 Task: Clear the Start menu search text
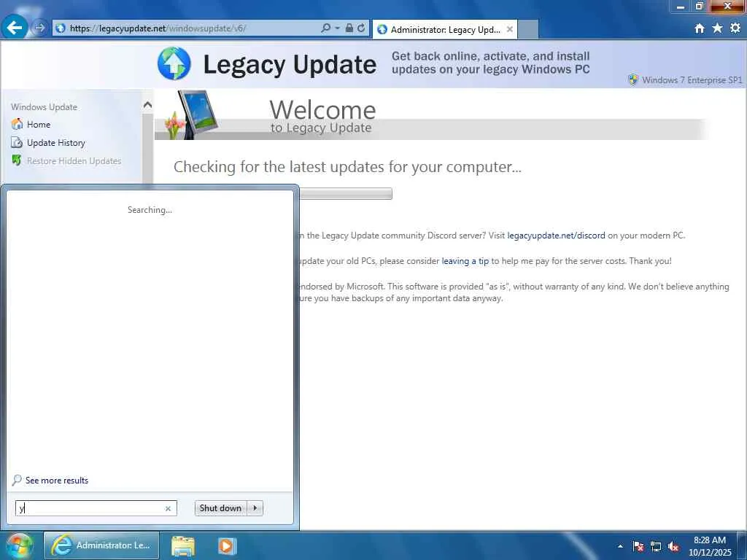tap(168, 508)
